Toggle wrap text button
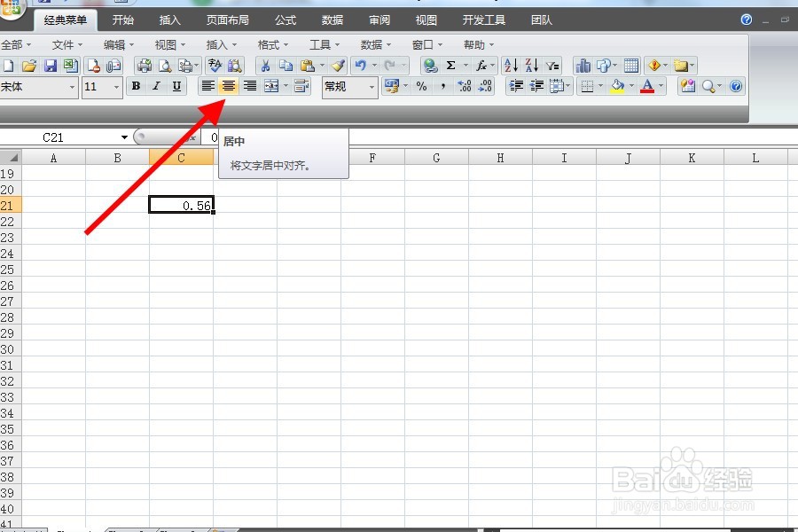 301,87
